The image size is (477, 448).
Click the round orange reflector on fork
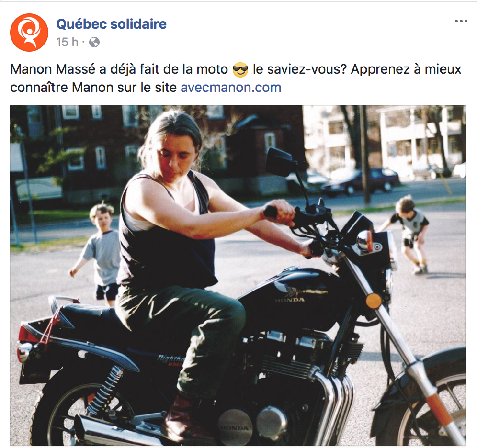(x=374, y=301)
